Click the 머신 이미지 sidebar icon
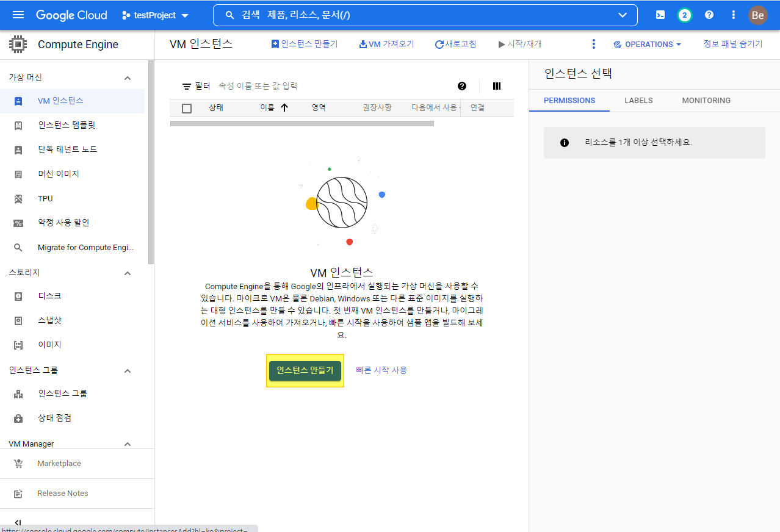This screenshot has width=780, height=532. coord(18,174)
